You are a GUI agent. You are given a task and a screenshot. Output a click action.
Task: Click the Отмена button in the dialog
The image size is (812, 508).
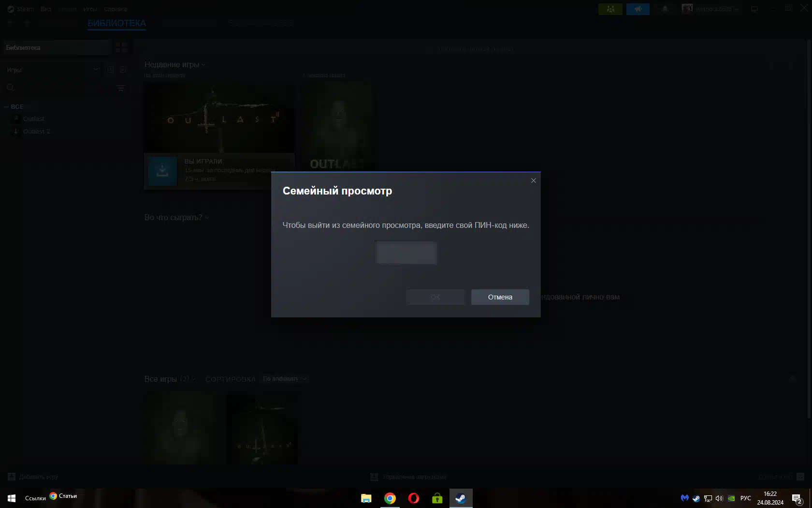500,297
